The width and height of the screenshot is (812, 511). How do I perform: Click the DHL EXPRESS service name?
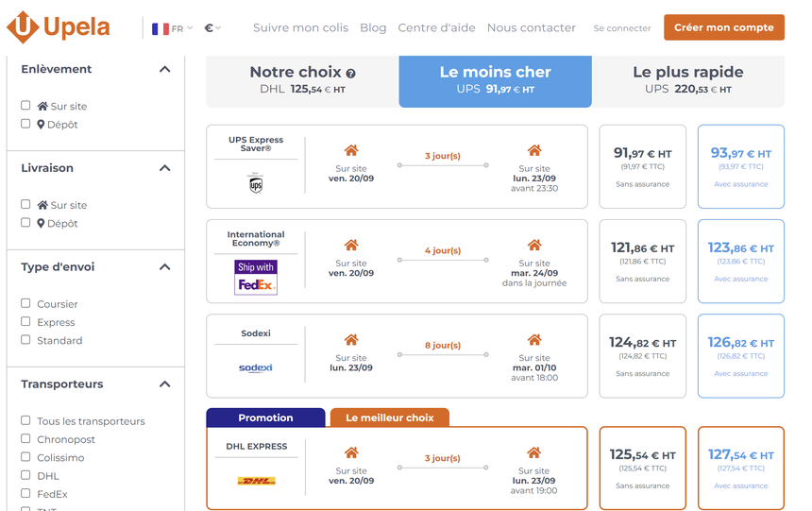(256, 446)
